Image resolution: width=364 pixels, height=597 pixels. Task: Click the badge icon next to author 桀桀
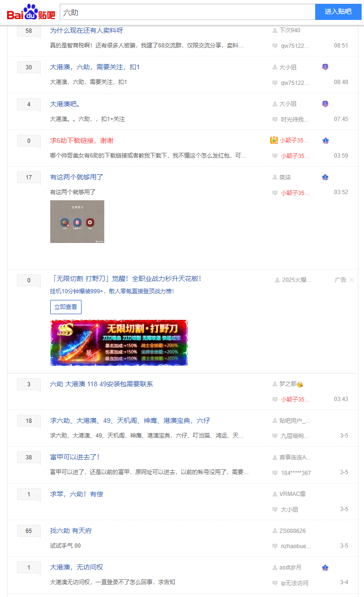click(x=325, y=177)
